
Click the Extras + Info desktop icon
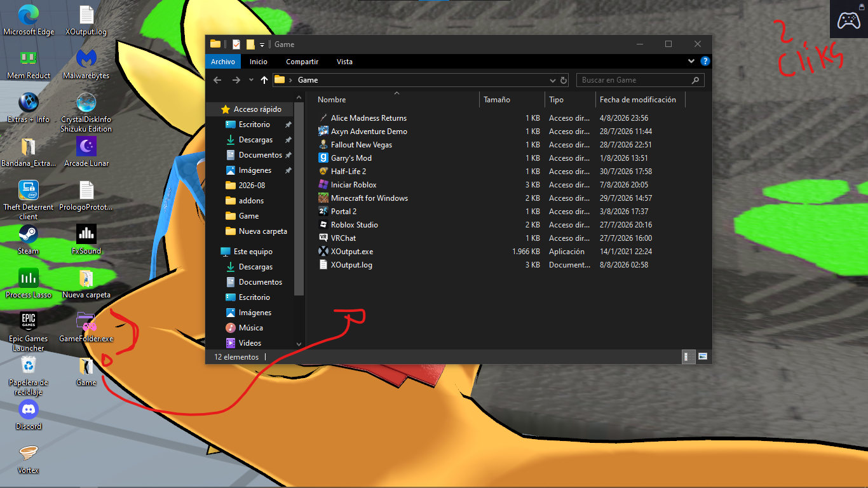(x=29, y=108)
